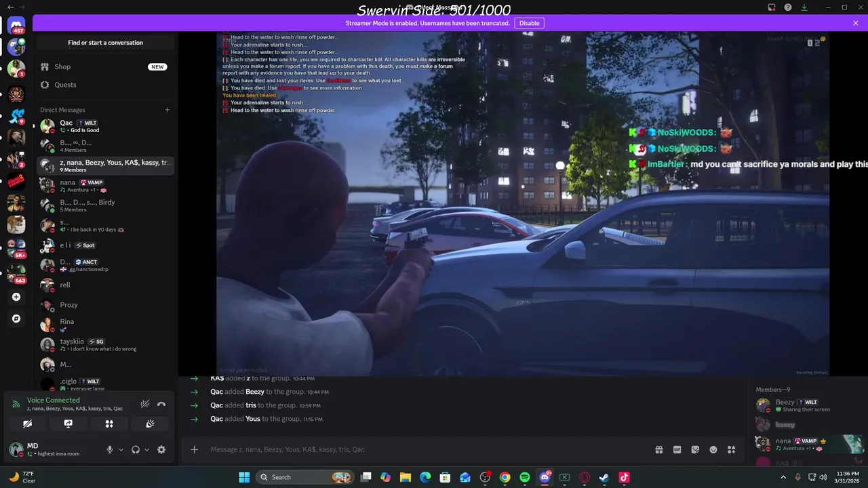Open group DM with 5 Members
Image resolution: width=868 pixels, height=488 pixels.
coord(105,205)
